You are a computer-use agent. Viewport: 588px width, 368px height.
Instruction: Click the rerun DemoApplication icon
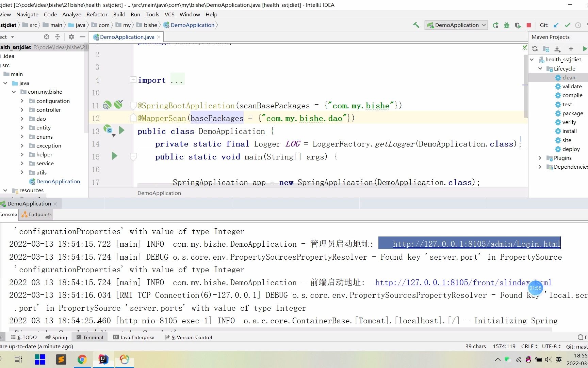pyautogui.click(x=495, y=25)
